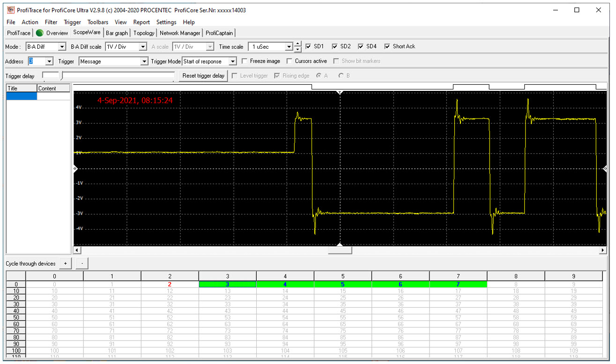Expand the Address dropdown

click(50, 61)
